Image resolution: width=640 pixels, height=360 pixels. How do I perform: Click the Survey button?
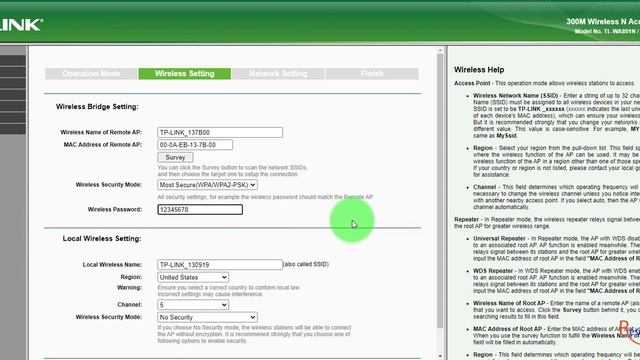pos(175,157)
